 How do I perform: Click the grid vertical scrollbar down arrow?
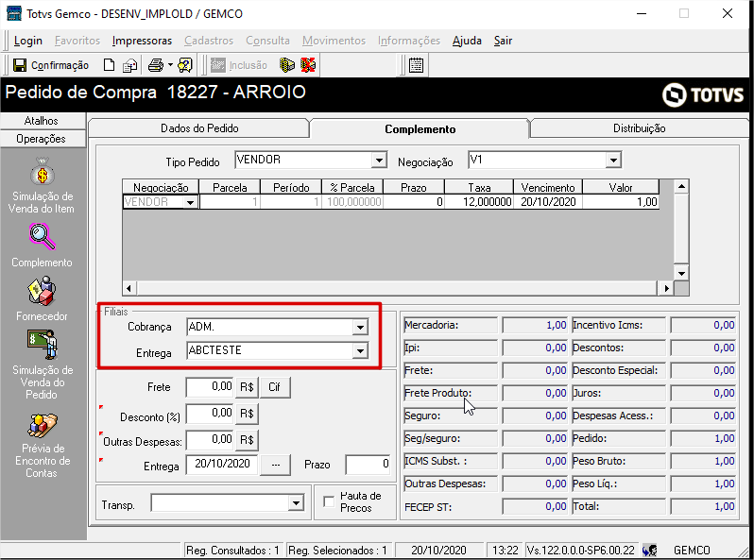click(681, 273)
